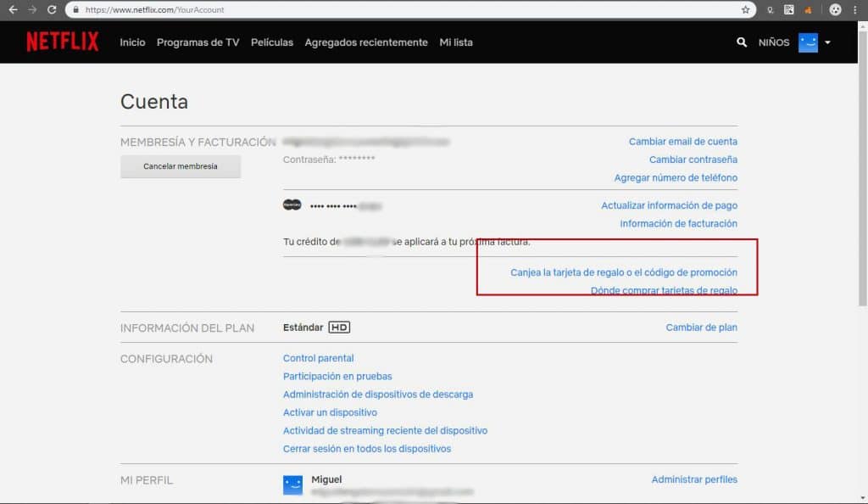Viewport: 868px width, 504px height.
Task: Click Activar un dispositivo
Action: (330, 412)
